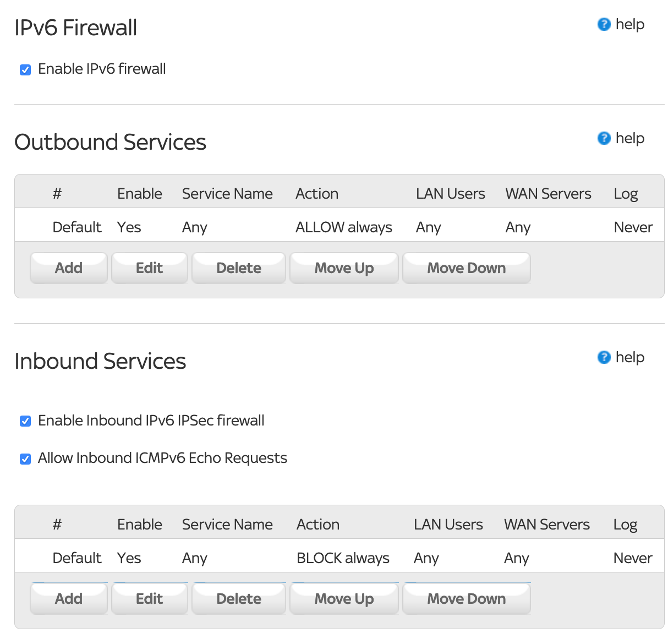Open help link text beside IPv6 Firewall
The width and height of the screenshot is (668, 644).
point(629,24)
